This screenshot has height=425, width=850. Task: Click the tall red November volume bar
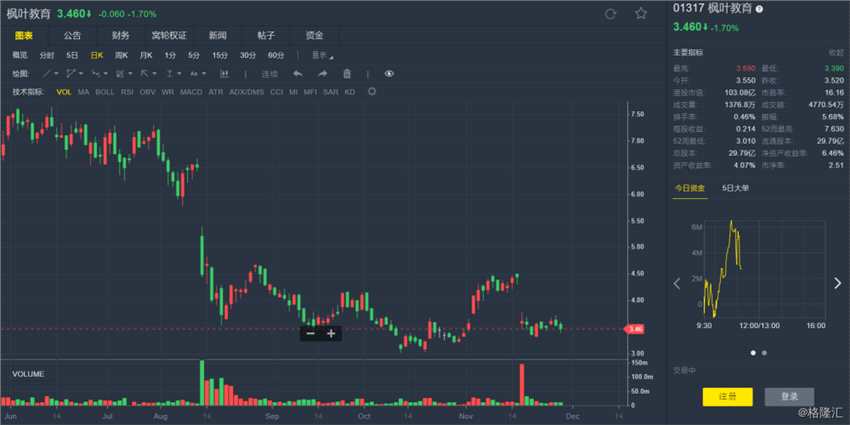(x=522, y=384)
